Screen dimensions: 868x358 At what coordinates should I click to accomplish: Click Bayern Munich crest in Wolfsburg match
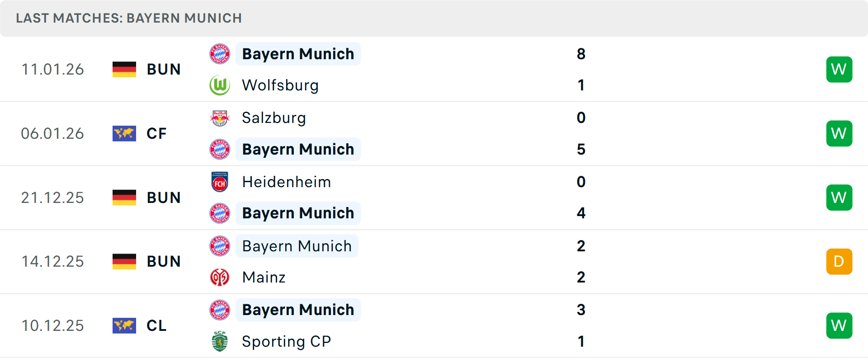220,54
